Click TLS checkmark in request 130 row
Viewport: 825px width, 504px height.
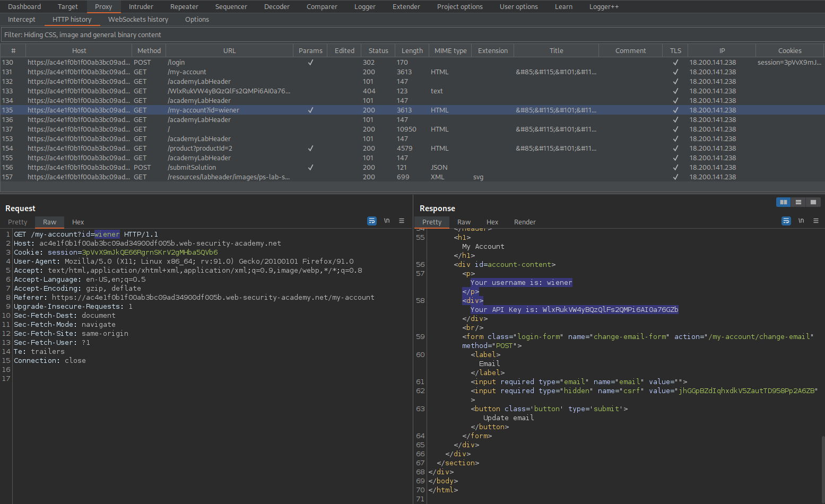[675, 63]
